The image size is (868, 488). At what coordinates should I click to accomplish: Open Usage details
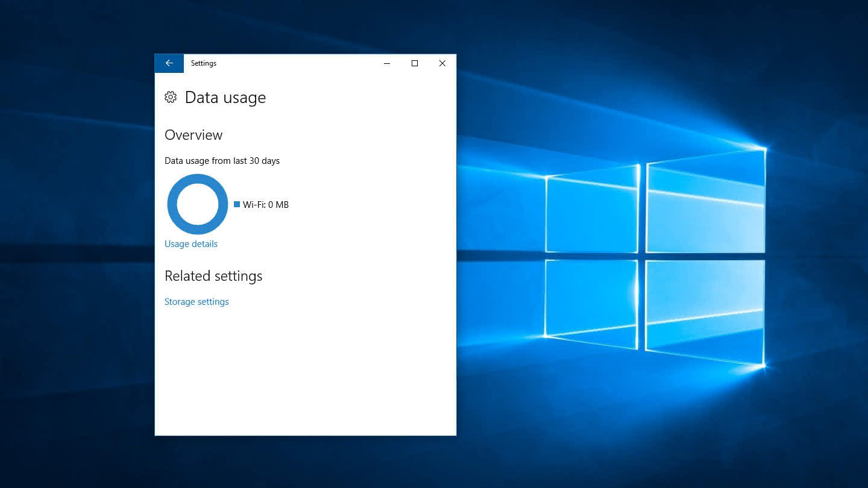pyautogui.click(x=191, y=243)
